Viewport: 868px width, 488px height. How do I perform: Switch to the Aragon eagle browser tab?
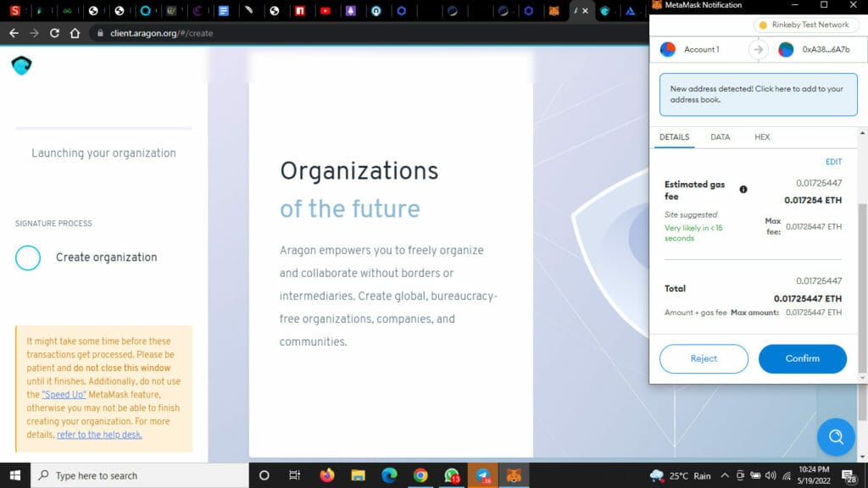pyautogui.click(x=605, y=10)
